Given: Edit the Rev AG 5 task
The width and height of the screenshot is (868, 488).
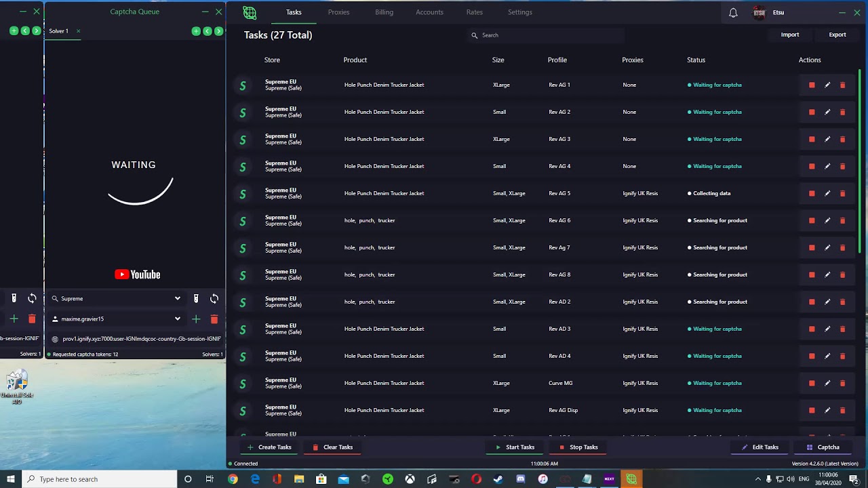Looking at the screenshot, I should coord(827,193).
